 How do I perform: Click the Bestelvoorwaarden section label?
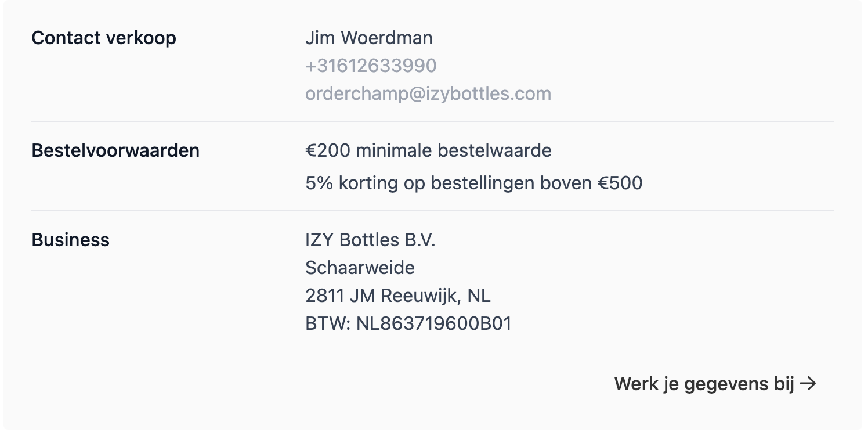(115, 150)
